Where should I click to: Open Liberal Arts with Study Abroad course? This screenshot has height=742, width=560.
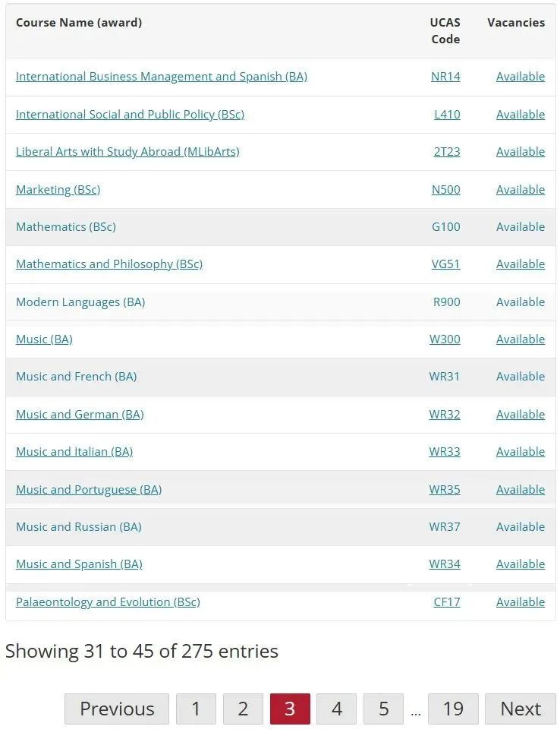tap(127, 152)
